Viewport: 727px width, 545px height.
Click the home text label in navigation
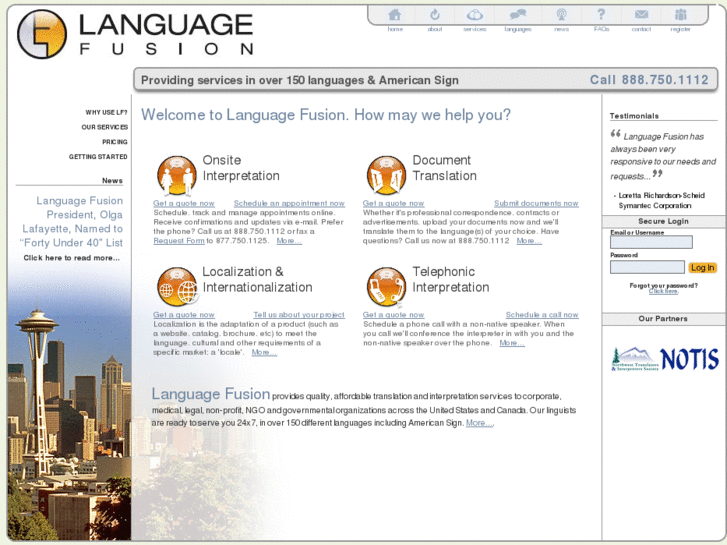pos(395,29)
